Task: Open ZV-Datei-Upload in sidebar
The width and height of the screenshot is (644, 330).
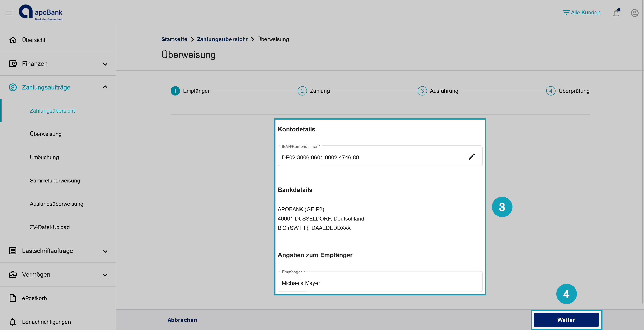Action: click(50, 227)
